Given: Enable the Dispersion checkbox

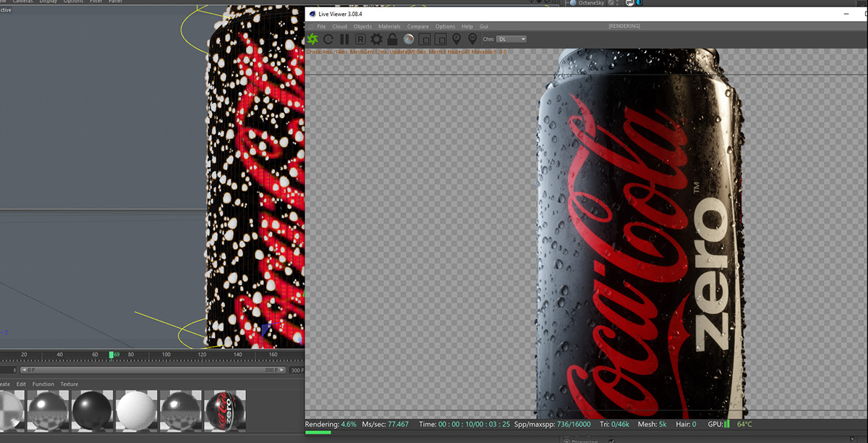Looking at the screenshot, I should 612,441.
